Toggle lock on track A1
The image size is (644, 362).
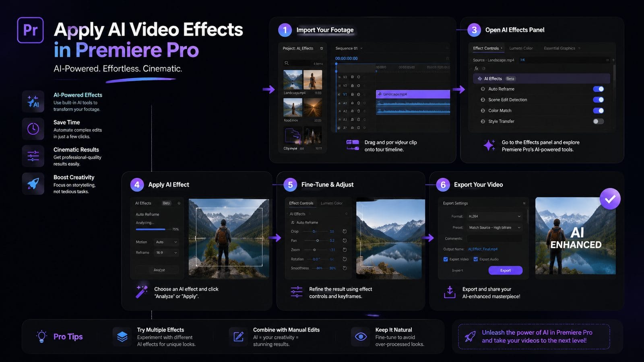(x=352, y=103)
